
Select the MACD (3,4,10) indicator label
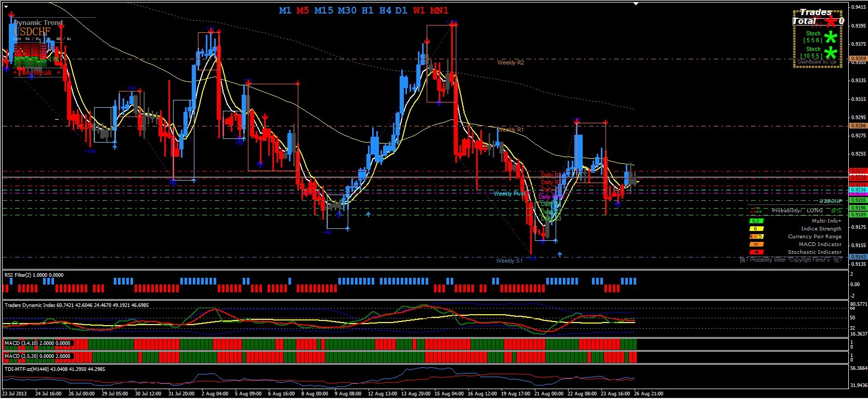pos(37,343)
